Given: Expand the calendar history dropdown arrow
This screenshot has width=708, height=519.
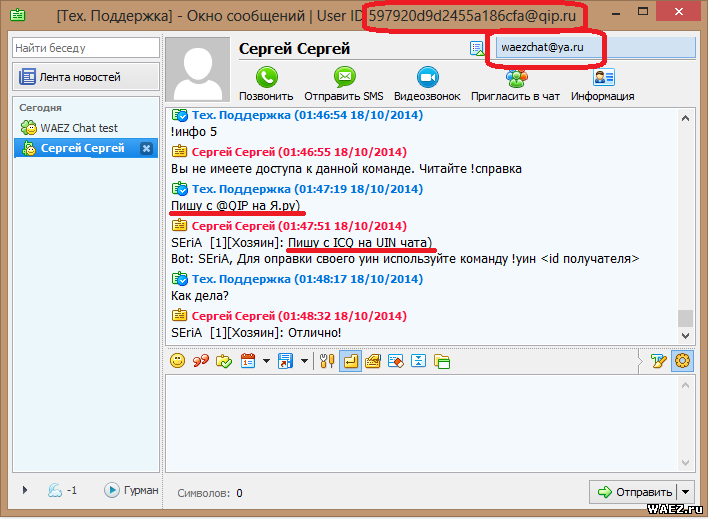Looking at the screenshot, I should click(x=266, y=361).
